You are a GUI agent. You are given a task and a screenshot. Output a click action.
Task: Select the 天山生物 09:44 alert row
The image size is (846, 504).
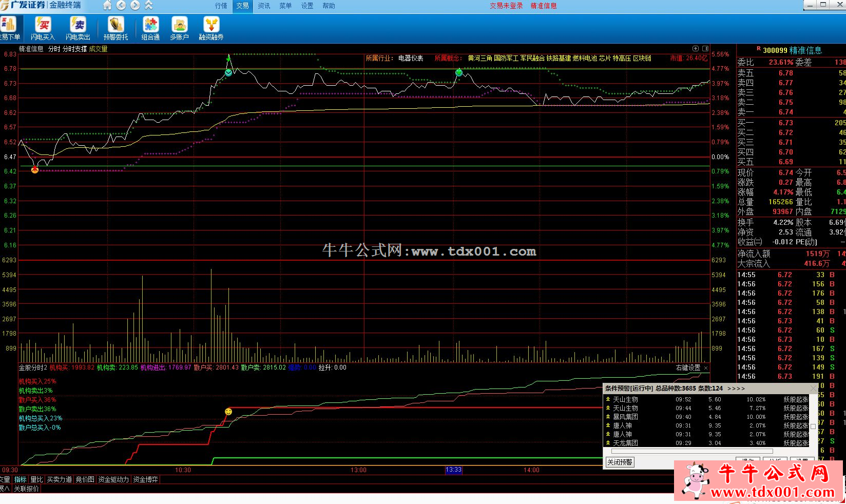706,408
